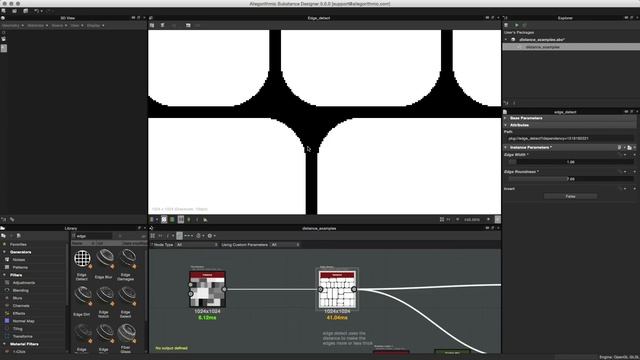Select the noise source node in the graph
This screenshot has width=640, height=360.
pyautogui.click(x=207, y=289)
